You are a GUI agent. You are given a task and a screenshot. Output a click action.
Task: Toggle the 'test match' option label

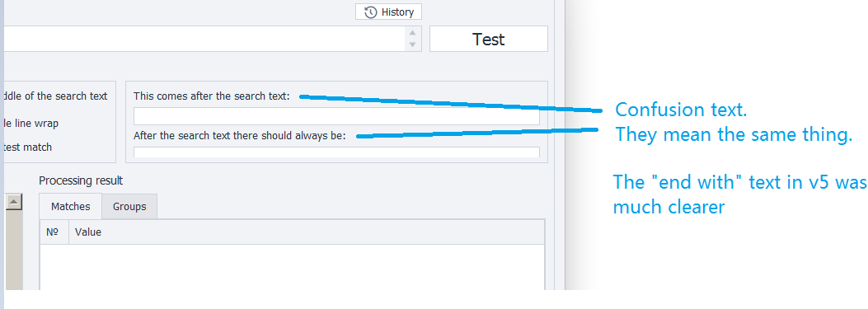pos(27,147)
